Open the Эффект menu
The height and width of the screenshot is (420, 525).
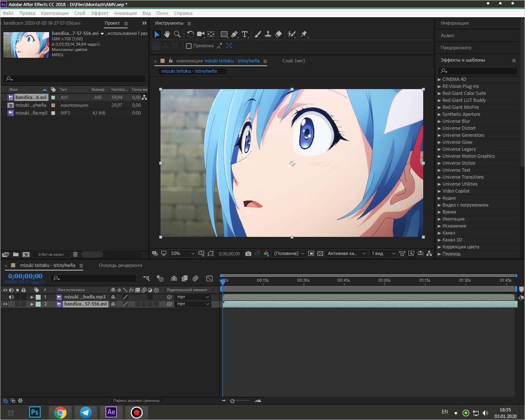point(100,13)
